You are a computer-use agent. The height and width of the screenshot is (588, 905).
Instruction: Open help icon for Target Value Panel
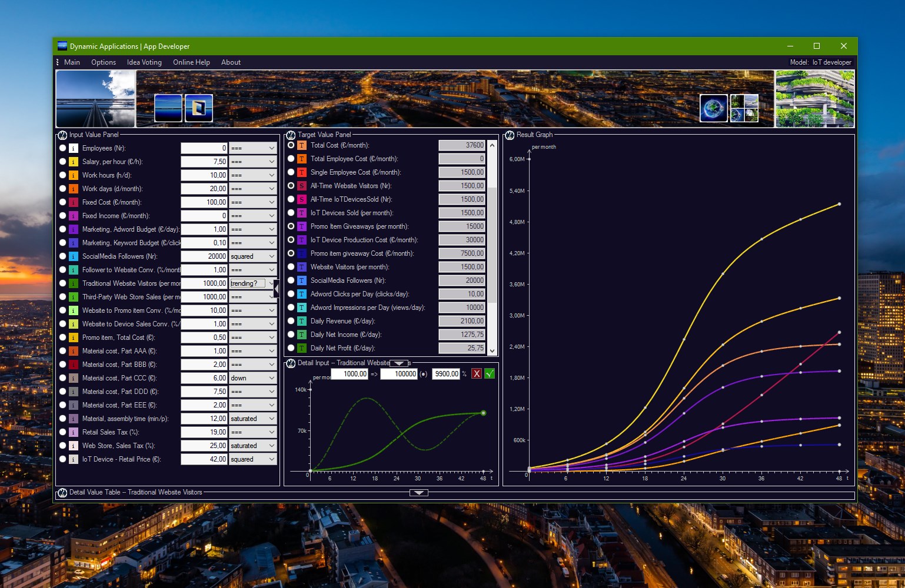coord(291,135)
